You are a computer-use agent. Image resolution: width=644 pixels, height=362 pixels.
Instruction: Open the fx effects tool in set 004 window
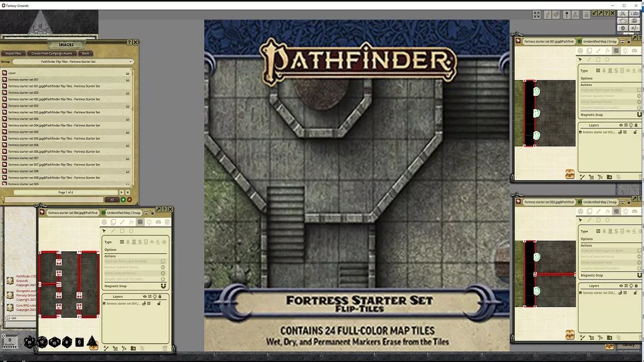coord(131,222)
